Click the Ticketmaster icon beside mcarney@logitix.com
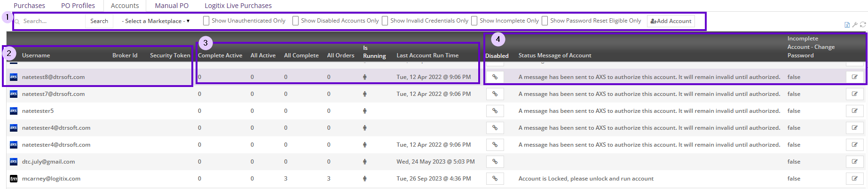Screen dimensions: 868x189 14,179
